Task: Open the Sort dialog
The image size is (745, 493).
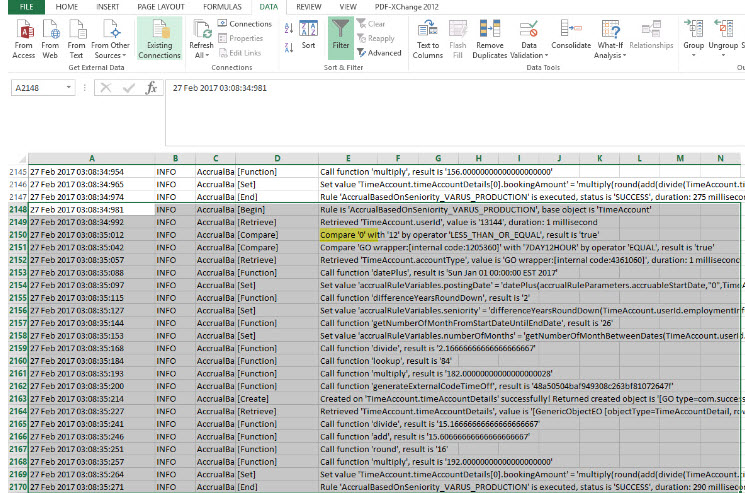Action: pos(308,35)
